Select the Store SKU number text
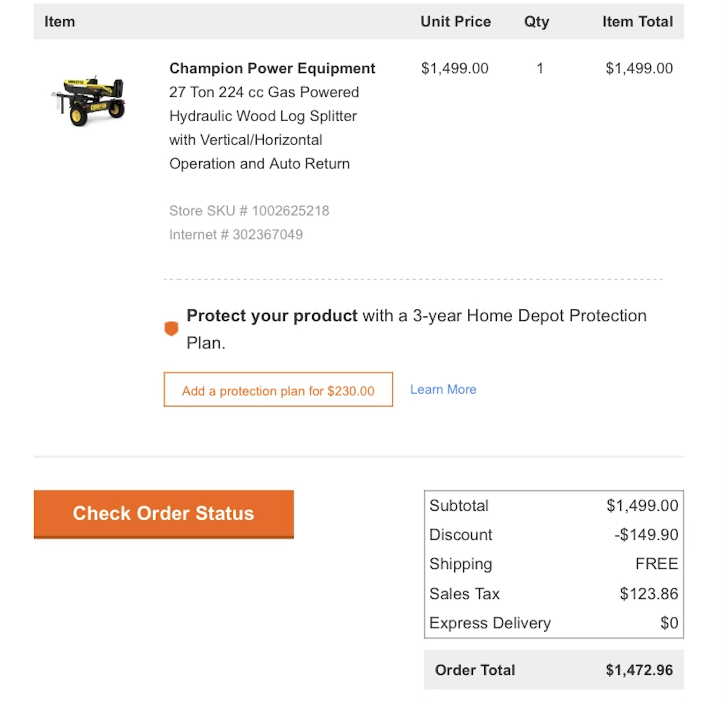Viewport: 728px width, 702px height. [249, 211]
